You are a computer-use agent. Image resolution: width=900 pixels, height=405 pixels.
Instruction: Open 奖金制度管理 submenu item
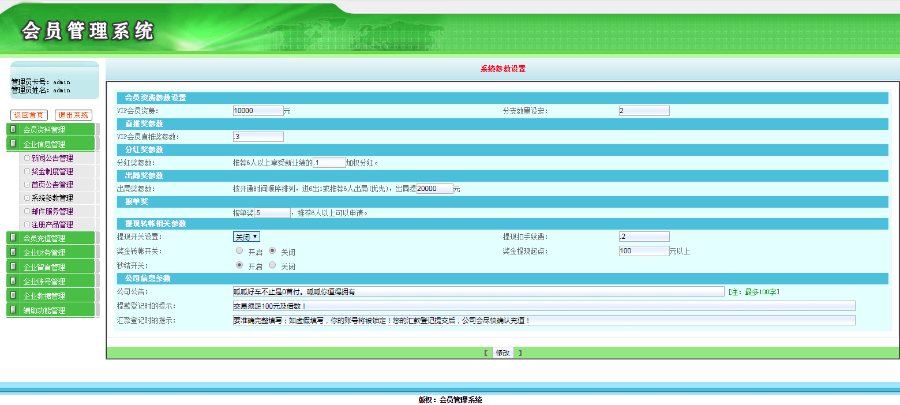(x=52, y=171)
